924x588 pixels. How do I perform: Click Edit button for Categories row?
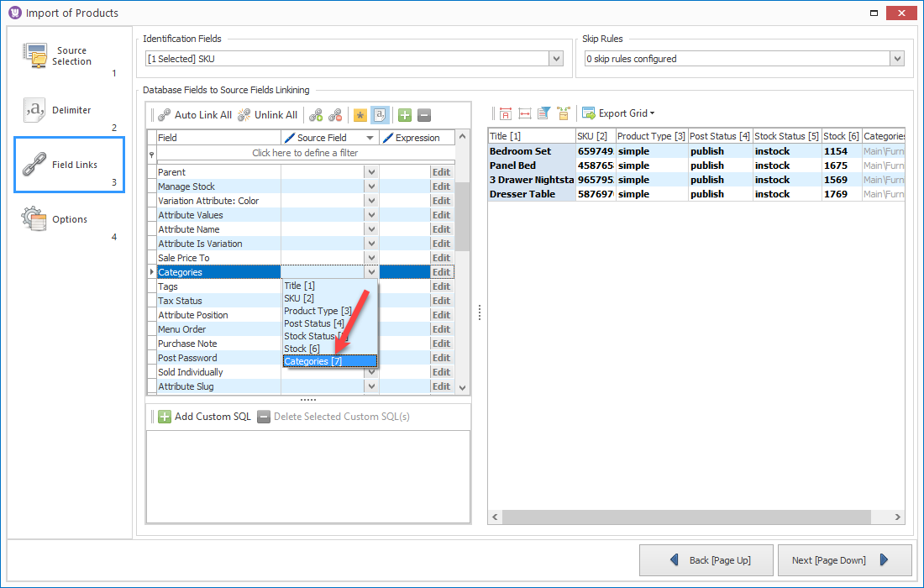click(x=441, y=272)
